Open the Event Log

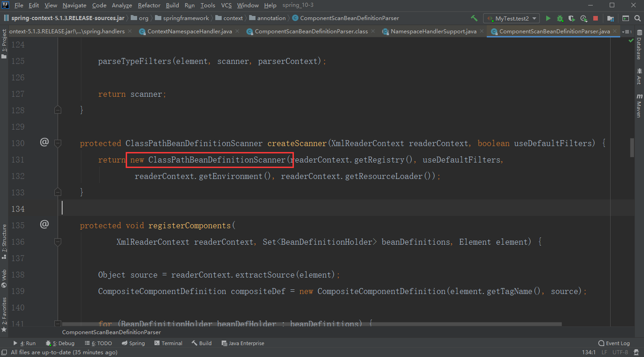(x=614, y=343)
